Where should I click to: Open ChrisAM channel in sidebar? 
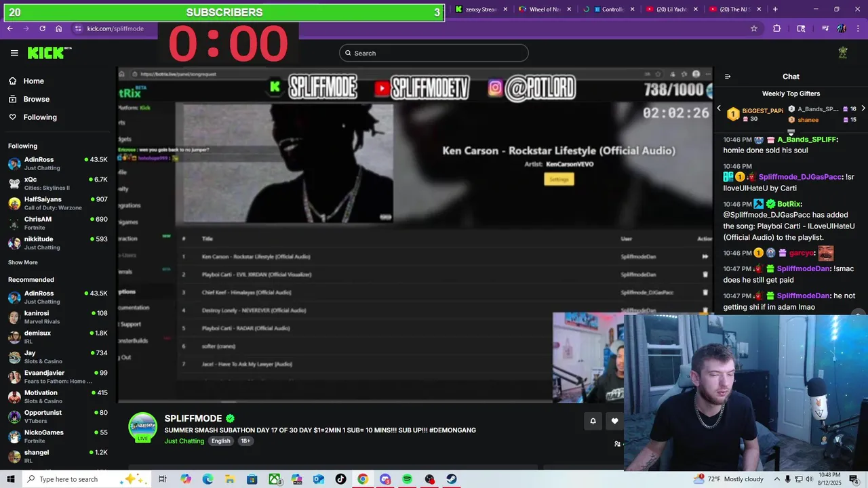pos(58,223)
